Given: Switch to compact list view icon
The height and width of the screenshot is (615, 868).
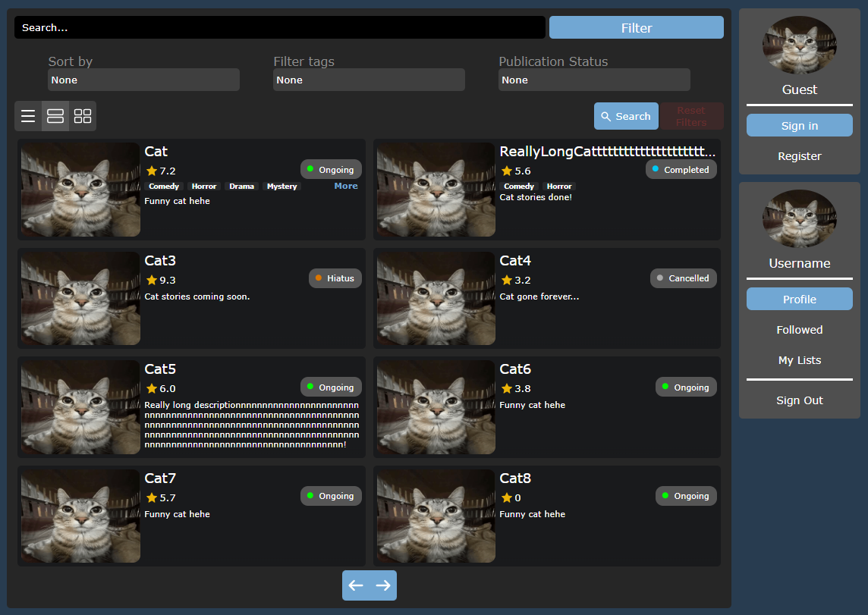Looking at the screenshot, I should 28,116.
